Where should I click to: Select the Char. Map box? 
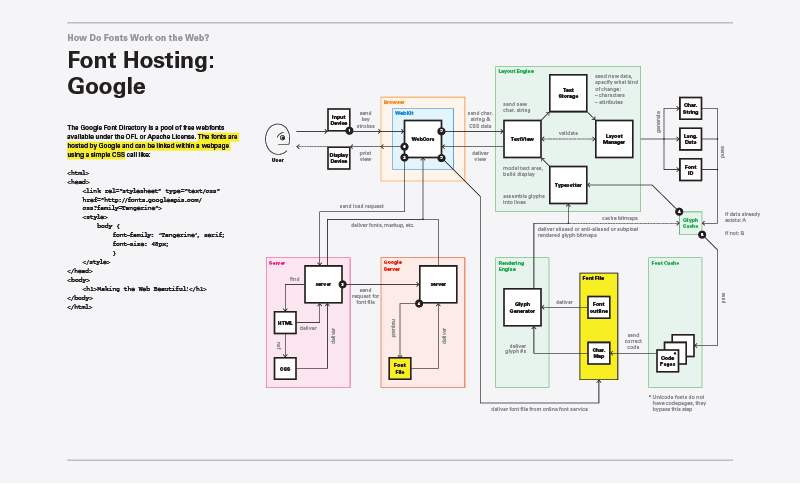coord(598,353)
